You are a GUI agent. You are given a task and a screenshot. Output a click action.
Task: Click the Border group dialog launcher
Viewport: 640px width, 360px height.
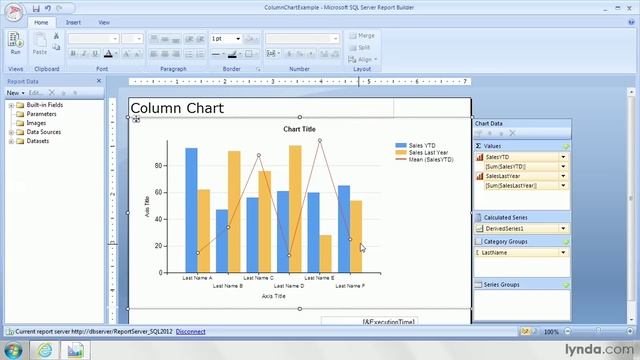[258, 69]
